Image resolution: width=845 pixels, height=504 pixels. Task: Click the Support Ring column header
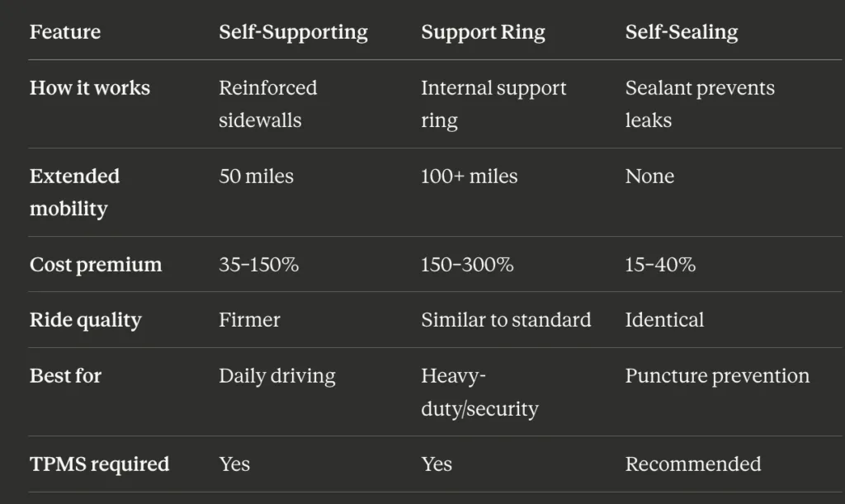[483, 32]
